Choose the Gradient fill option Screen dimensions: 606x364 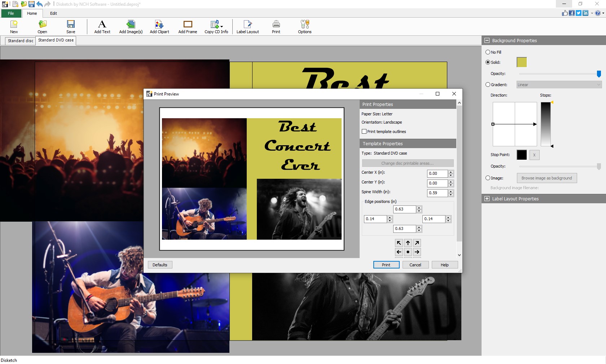488,84
